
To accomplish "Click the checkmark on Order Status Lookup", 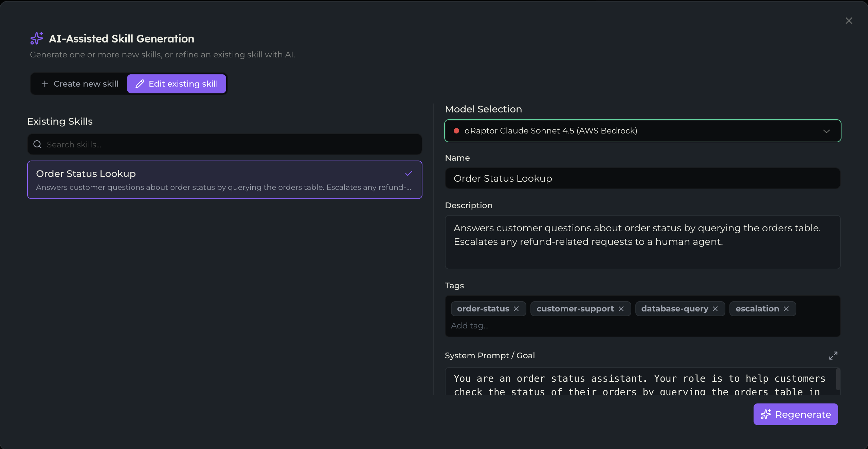I will tap(409, 173).
